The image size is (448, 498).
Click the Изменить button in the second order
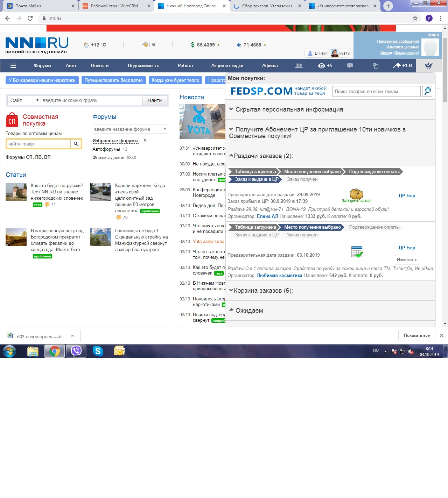(407, 260)
